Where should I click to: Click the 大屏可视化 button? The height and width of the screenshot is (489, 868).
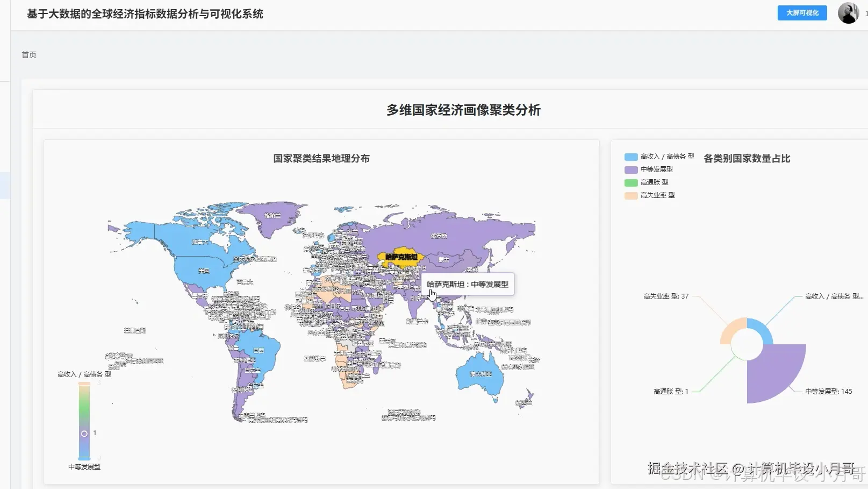(802, 13)
